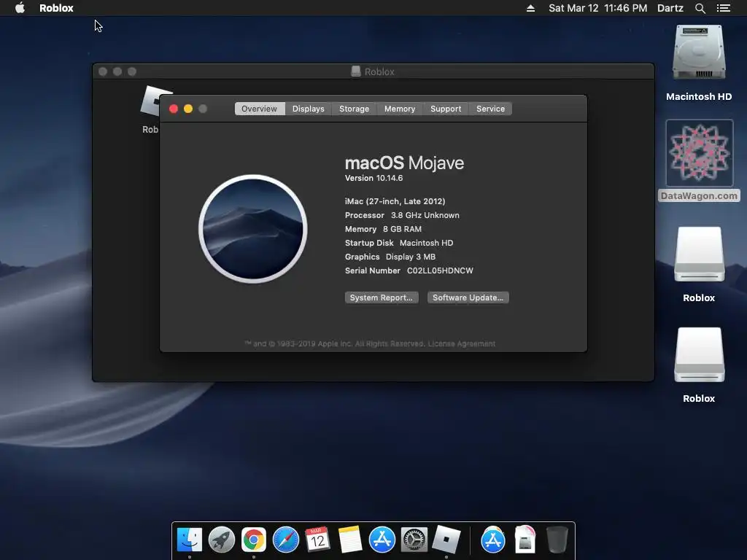The height and width of the screenshot is (560, 747).
Task: Open the Apple menu
Action: 20,7
